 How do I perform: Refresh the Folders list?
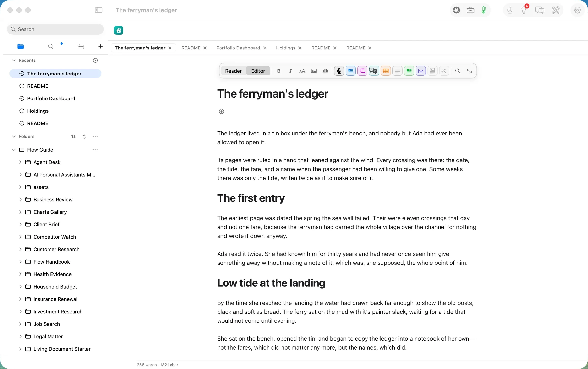[84, 136]
